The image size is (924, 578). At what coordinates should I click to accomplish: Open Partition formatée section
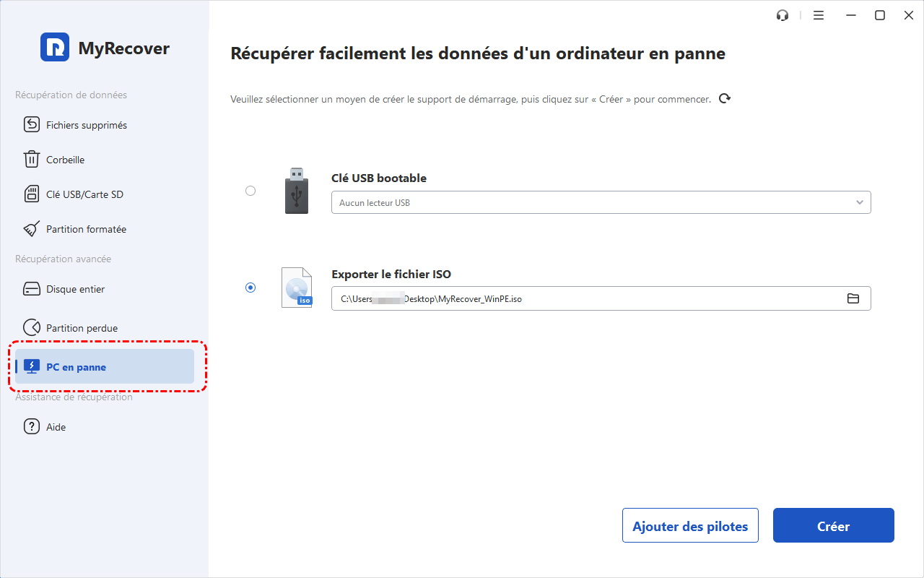tap(86, 229)
